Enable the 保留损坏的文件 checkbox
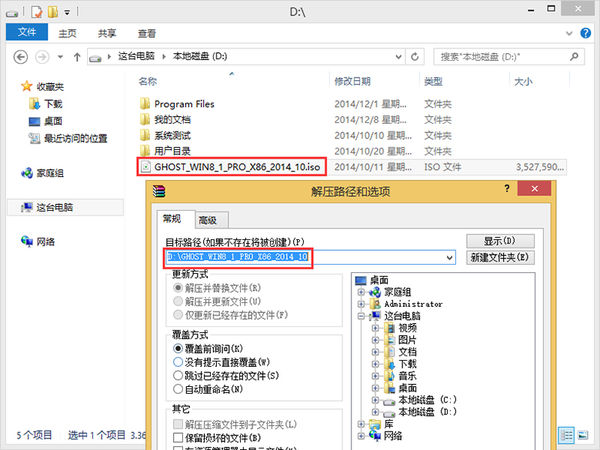The width and height of the screenshot is (600, 450). (179, 439)
